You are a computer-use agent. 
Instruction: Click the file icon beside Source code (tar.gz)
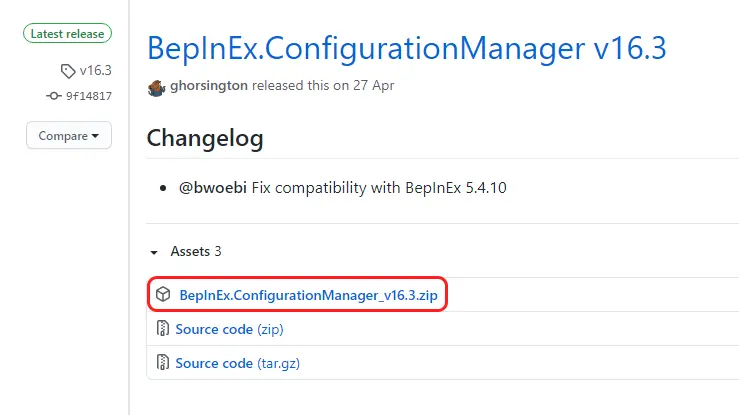[163, 362]
